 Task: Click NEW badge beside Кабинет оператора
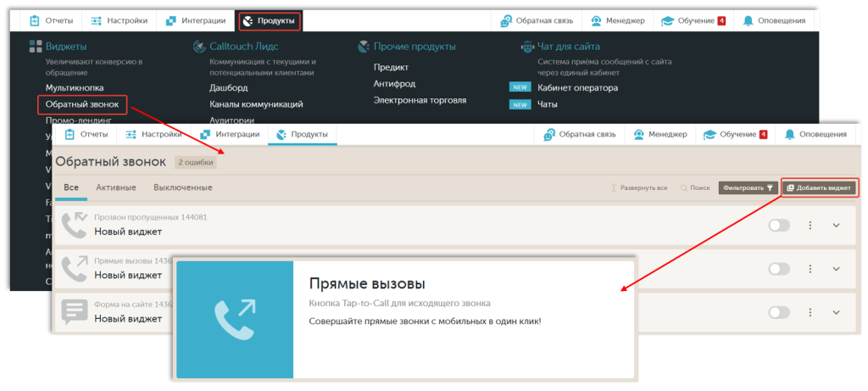coord(520,87)
